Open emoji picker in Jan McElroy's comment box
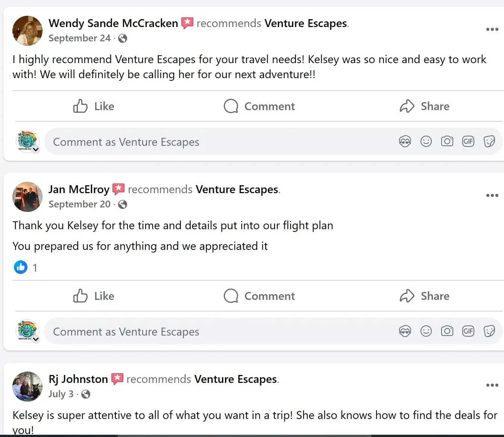This screenshot has width=504, height=437. (426, 331)
